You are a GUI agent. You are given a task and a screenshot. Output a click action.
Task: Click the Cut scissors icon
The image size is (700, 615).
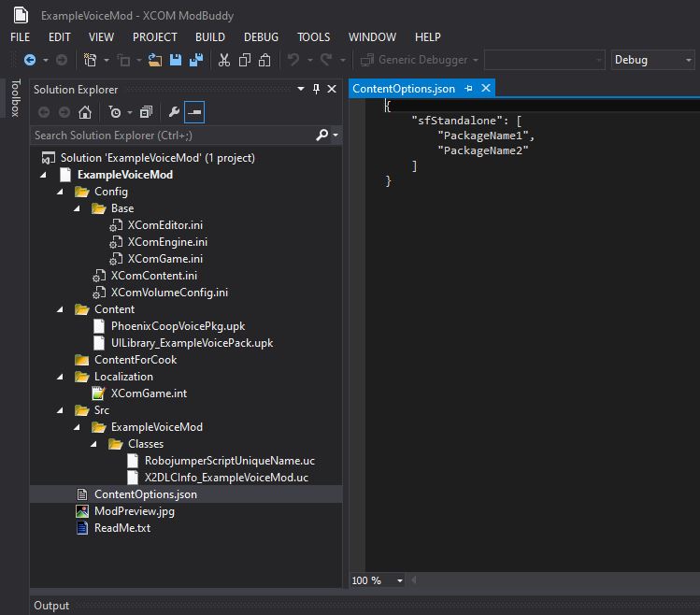click(224, 60)
